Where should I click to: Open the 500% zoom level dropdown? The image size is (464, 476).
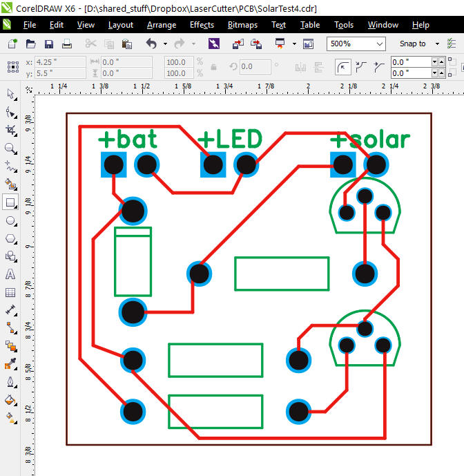pyautogui.click(x=380, y=44)
